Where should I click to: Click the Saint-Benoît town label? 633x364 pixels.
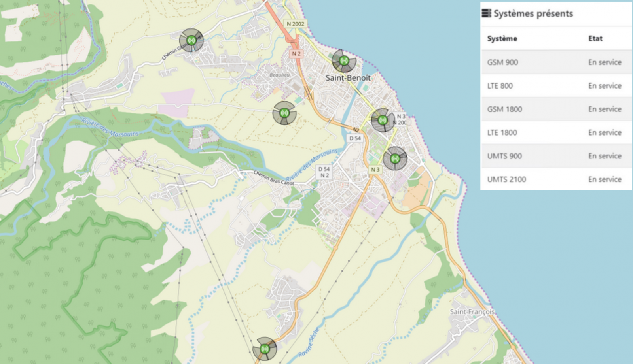348,78
